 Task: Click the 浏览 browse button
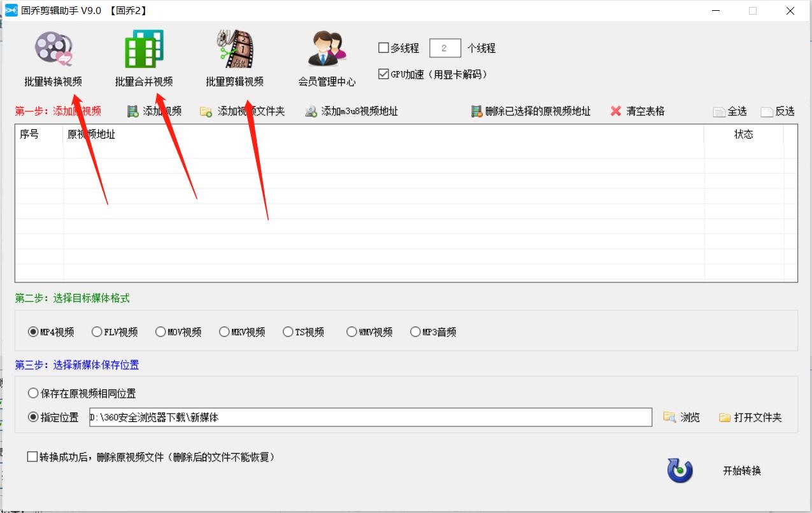pos(682,417)
